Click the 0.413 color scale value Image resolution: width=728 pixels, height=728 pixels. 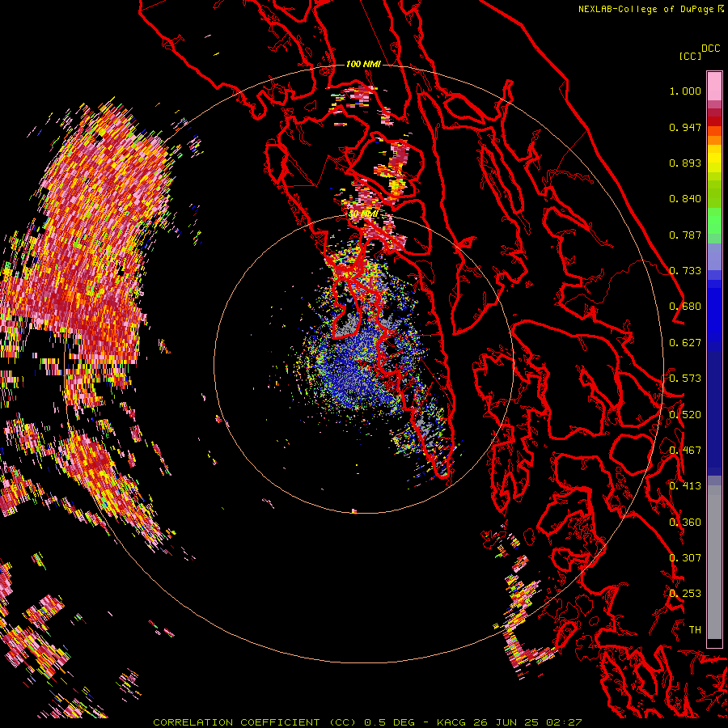tap(685, 486)
